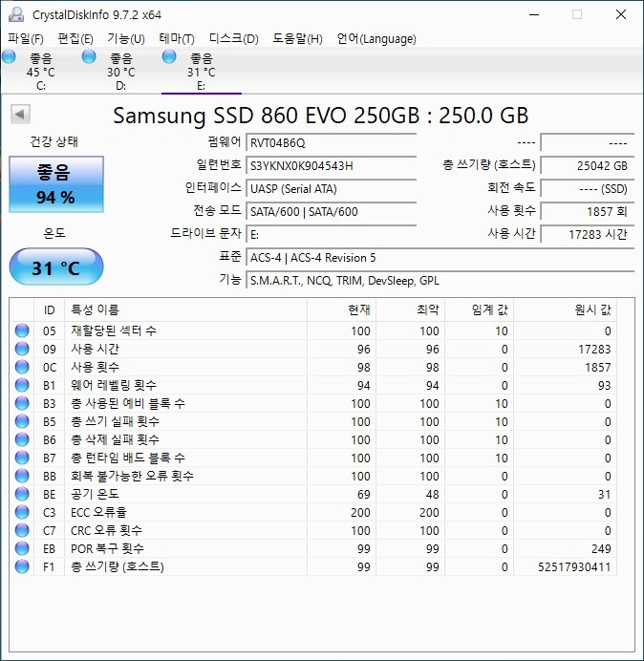Click status orb for B1 웨어 레벨링 횟수
Screen dimensions: 644x661
(x=22, y=385)
